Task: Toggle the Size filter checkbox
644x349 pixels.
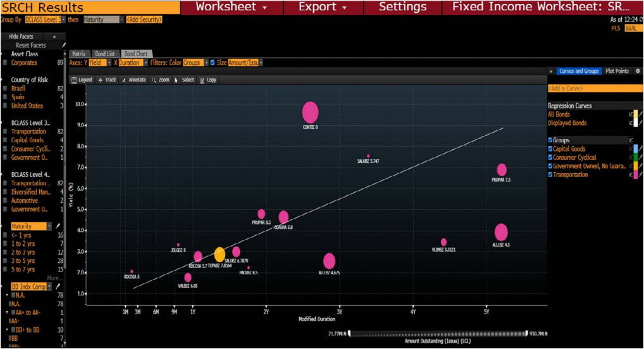Action: [x=213, y=63]
